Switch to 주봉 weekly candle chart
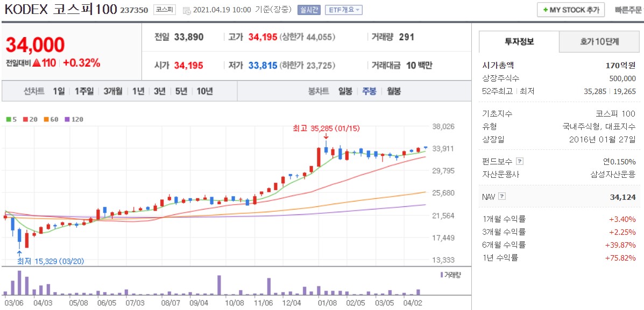The width and height of the screenshot is (644, 310). click(369, 91)
